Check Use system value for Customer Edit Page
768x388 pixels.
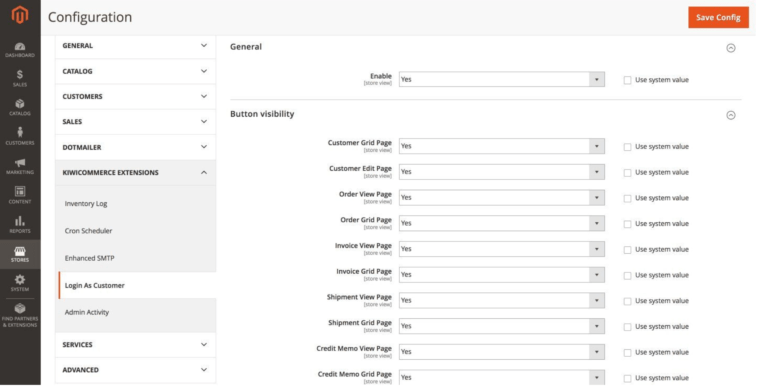(x=627, y=172)
